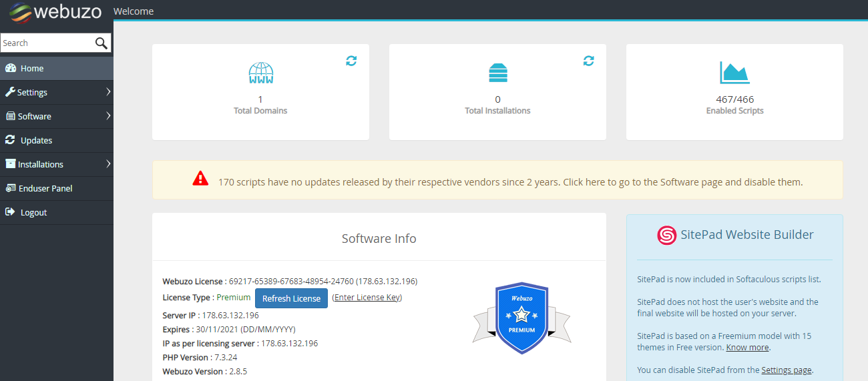Click the Total Domains globe icon
868x381 pixels.
coord(260,73)
